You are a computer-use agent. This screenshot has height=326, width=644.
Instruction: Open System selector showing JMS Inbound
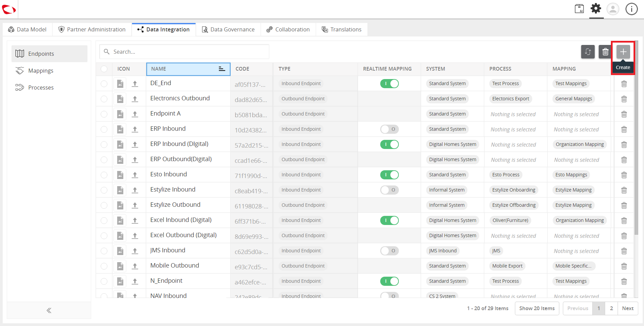pos(443,251)
